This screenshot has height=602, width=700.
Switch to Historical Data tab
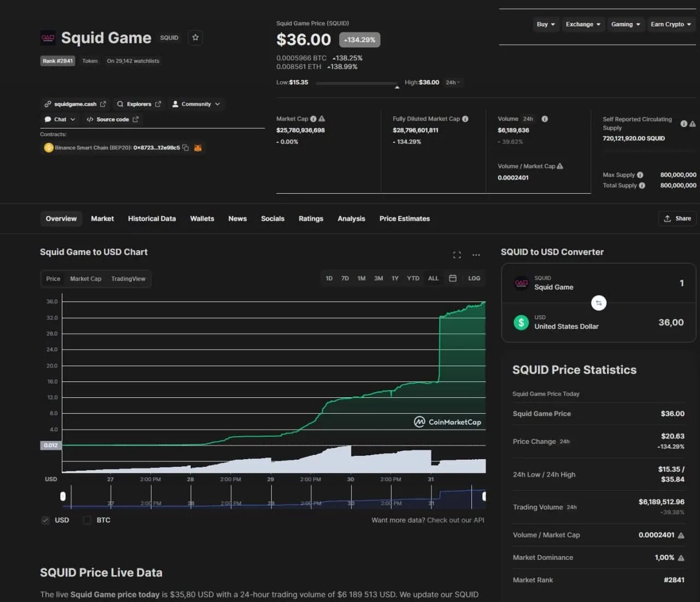coord(152,218)
